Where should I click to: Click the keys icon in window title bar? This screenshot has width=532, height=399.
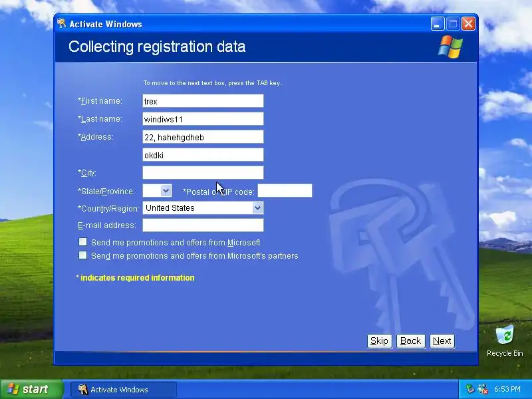(x=61, y=23)
